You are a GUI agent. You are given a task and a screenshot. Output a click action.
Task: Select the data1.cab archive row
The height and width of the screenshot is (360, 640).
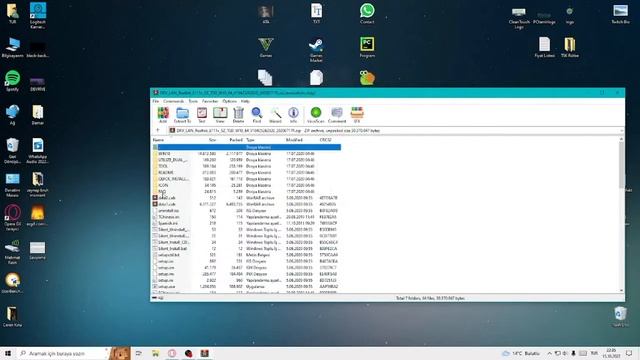click(x=247, y=204)
